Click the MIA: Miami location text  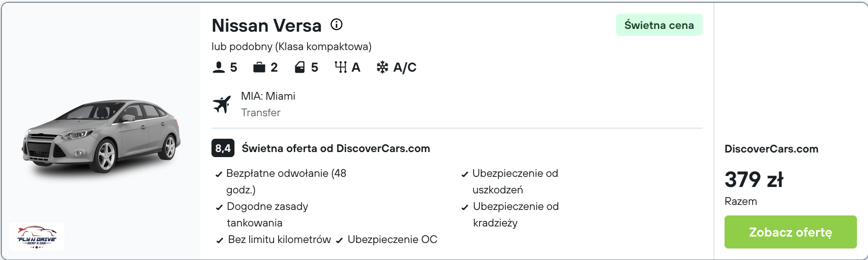pyautogui.click(x=268, y=96)
